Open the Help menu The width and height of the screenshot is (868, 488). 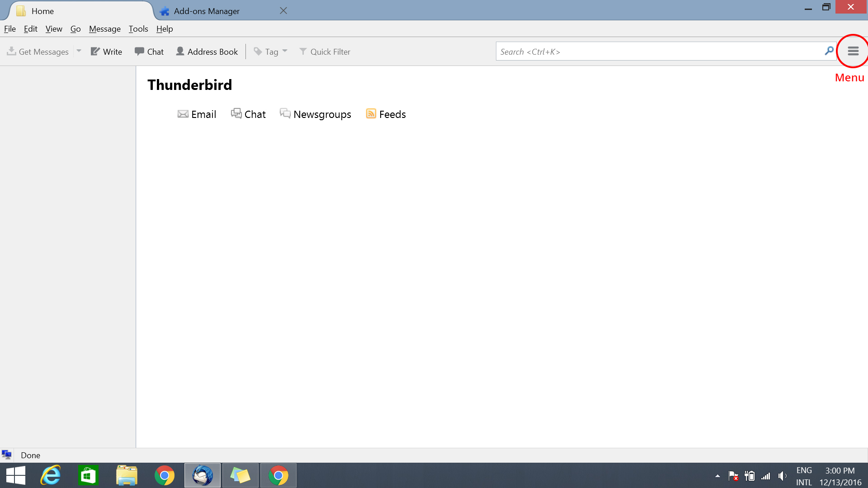[165, 29]
